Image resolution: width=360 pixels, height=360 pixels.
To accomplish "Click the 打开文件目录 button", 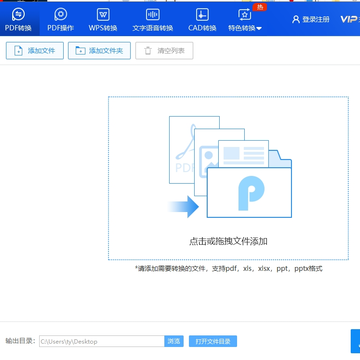I will coord(213,341).
